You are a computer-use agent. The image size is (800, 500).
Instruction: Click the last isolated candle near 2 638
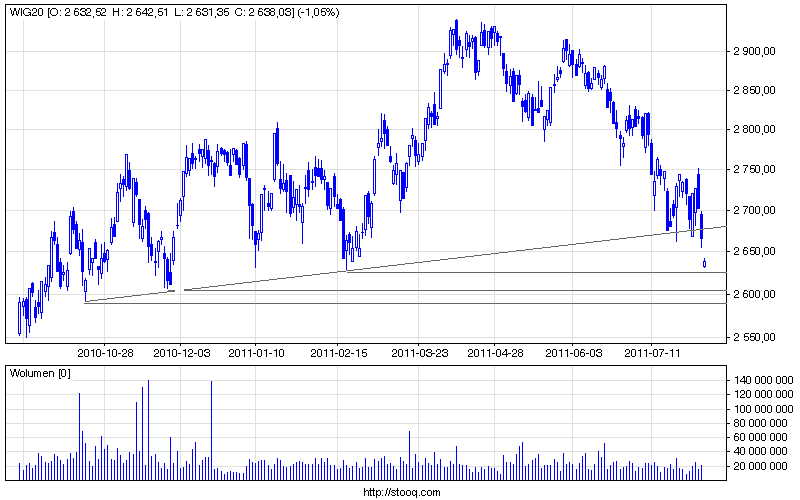click(x=705, y=263)
